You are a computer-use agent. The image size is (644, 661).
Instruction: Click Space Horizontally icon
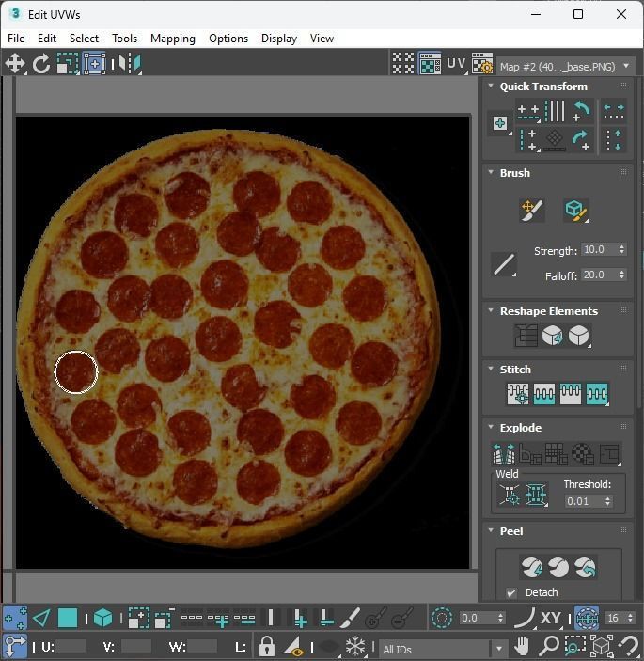pos(614,112)
